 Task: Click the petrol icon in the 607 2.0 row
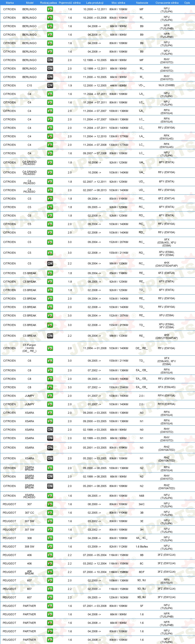50,580
